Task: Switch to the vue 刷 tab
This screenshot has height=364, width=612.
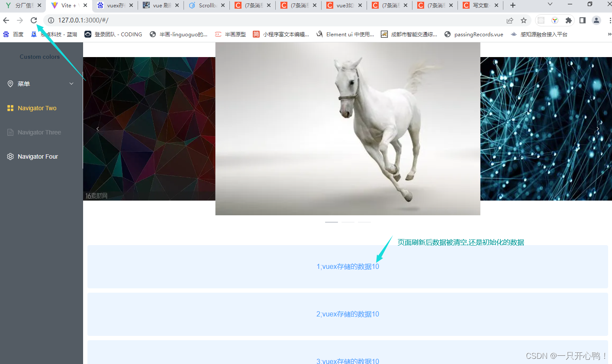Action: 161,5
